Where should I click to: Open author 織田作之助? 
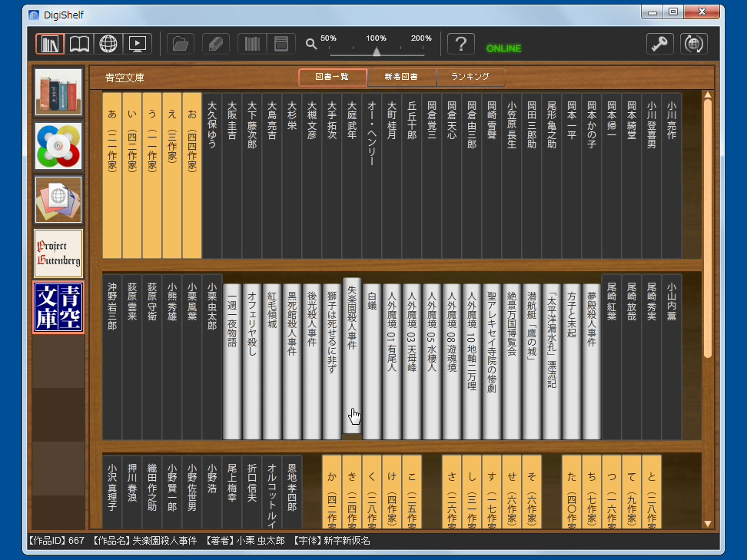[152, 492]
